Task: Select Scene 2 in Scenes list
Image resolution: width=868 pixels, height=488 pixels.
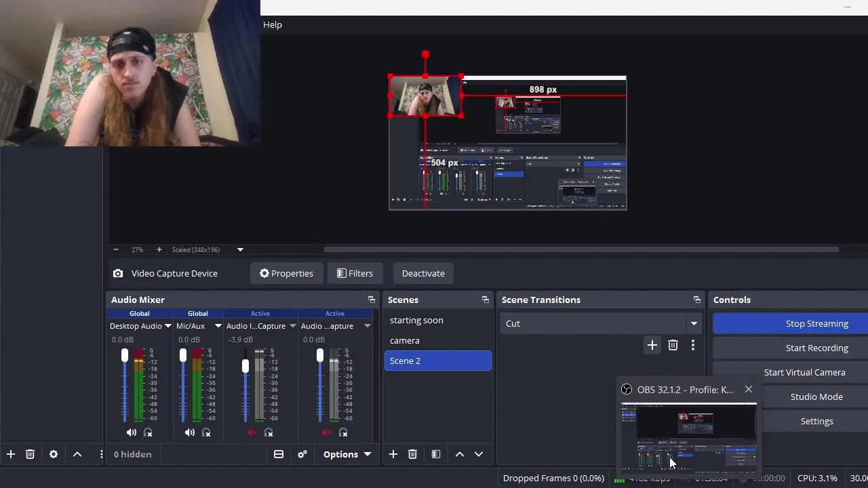Action: [438, 361]
